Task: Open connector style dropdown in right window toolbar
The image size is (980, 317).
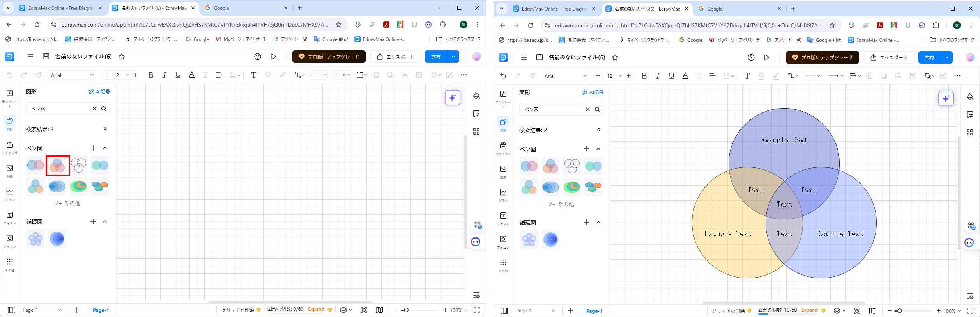Action: pos(792,76)
